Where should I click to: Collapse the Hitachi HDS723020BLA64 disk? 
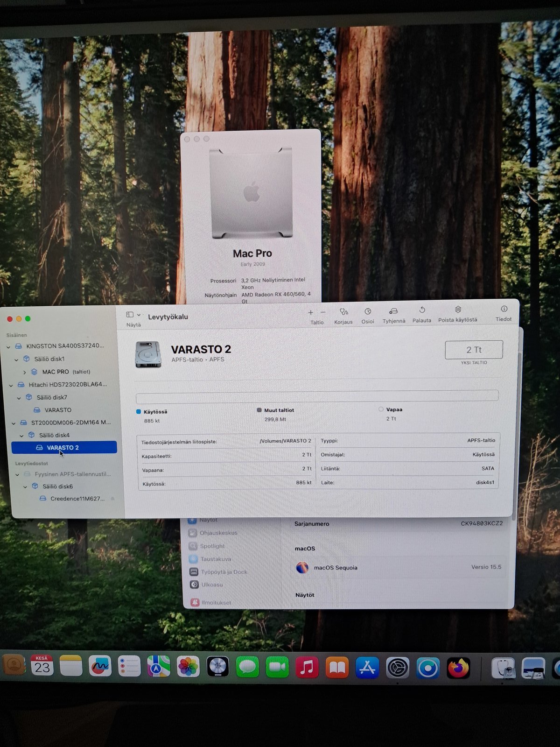point(11,385)
